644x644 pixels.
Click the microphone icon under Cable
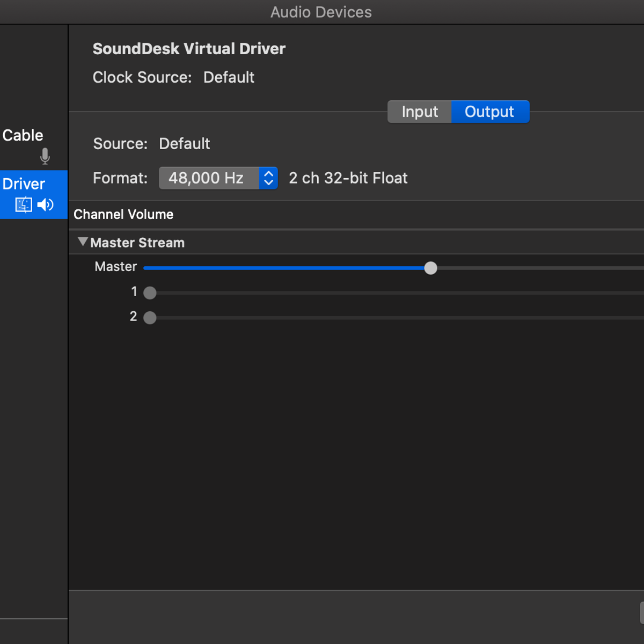[x=45, y=156]
